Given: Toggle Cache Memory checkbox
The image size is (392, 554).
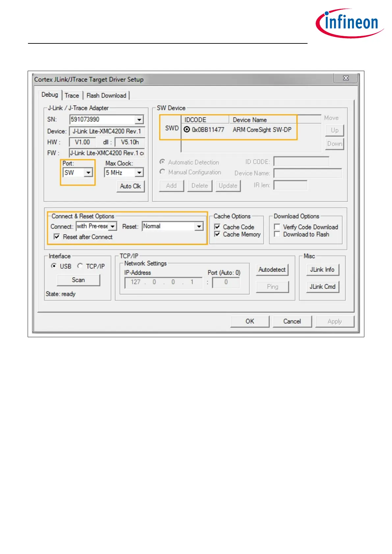Looking at the screenshot, I should (217, 234).
